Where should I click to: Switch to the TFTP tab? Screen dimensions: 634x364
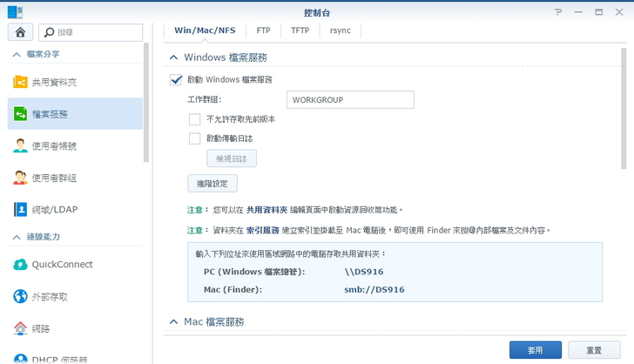pos(300,30)
